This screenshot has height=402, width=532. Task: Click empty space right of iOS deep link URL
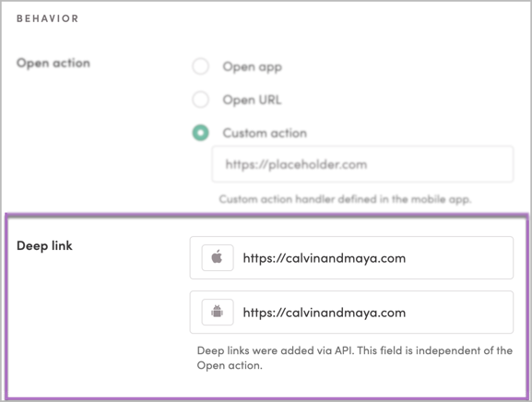[458, 258]
